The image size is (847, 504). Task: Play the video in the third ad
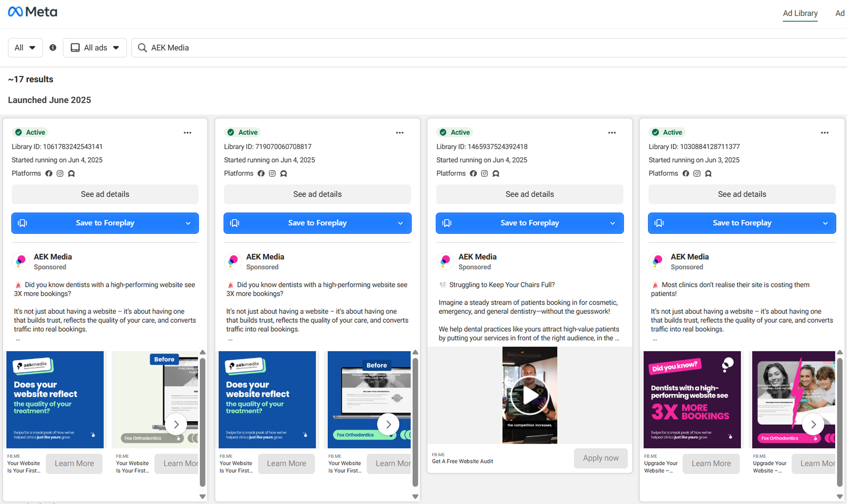[529, 395]
